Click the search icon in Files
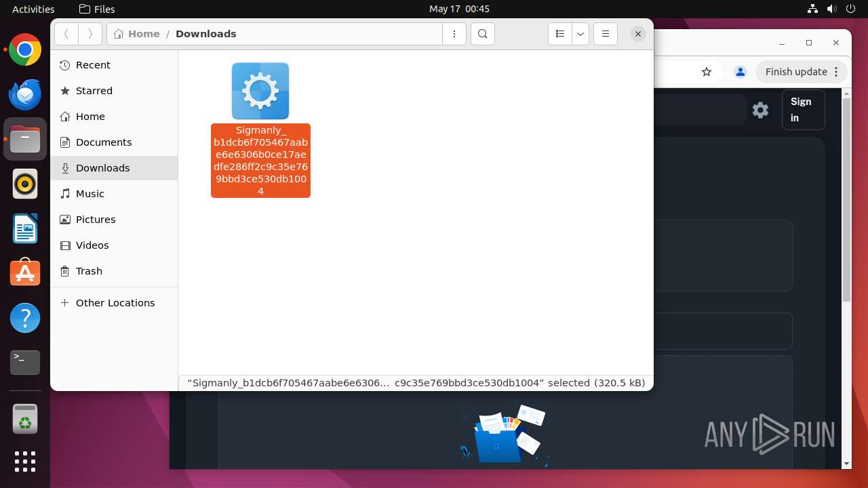The height and width of the screenshot is (488, 868). [x=483, y=34]
